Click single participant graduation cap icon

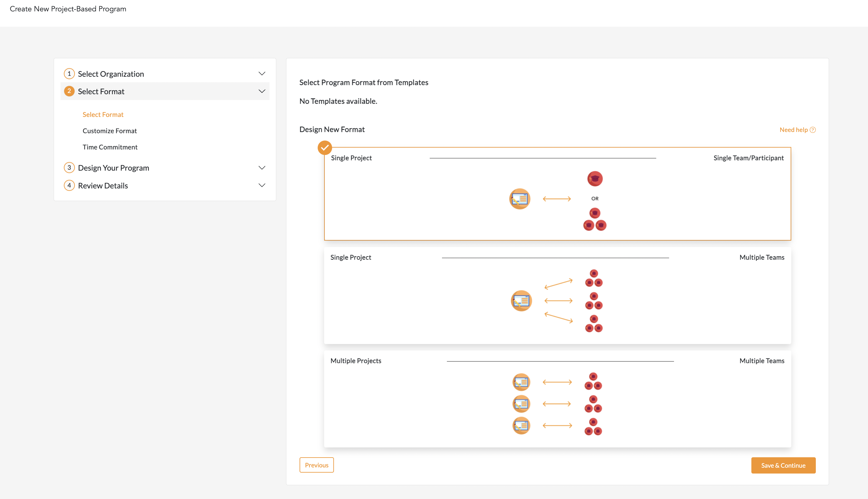[595, 179]
